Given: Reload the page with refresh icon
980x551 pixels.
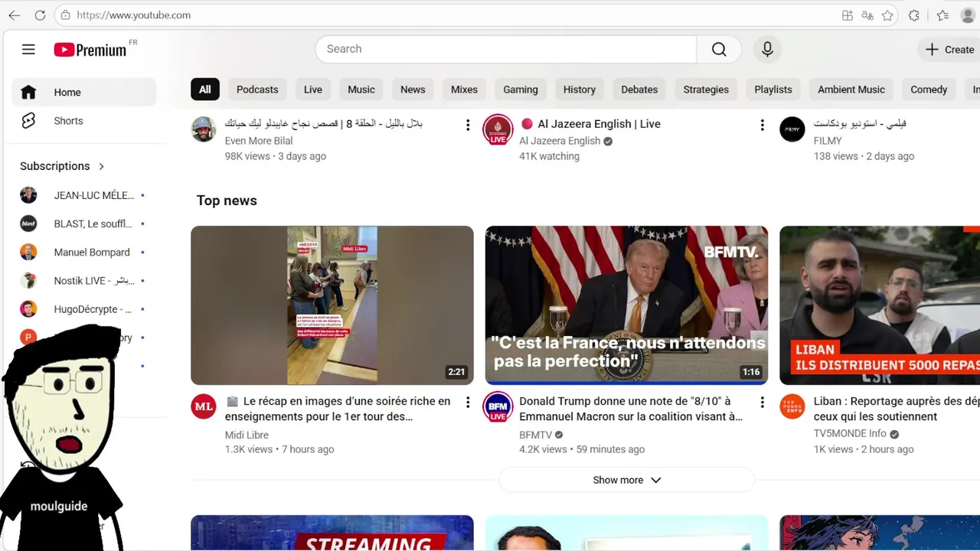Looking at the screenshot, I should 40,15.
